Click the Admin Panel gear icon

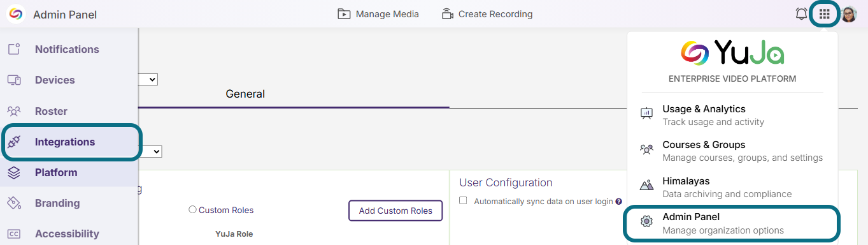coord(646,222)
